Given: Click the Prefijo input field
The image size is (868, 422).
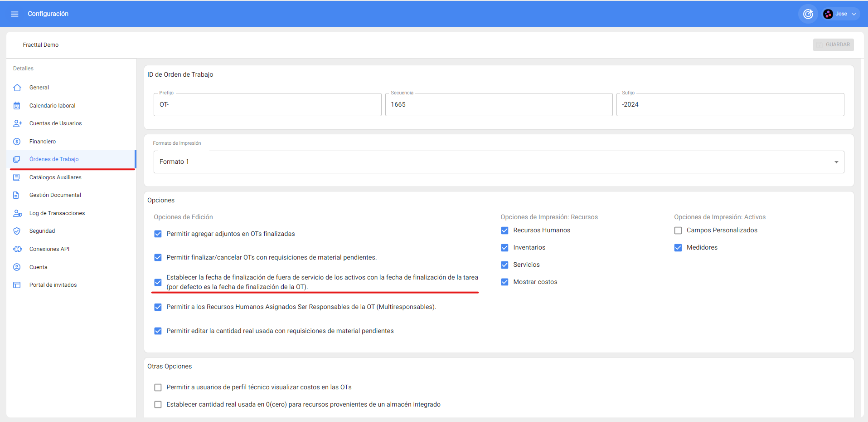Looking at the screenshot, I should pyautogui.click(x=267, y=105).
